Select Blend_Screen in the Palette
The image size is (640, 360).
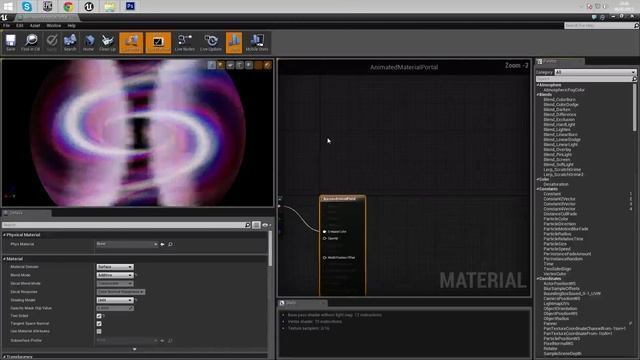[x=557, y=160]
